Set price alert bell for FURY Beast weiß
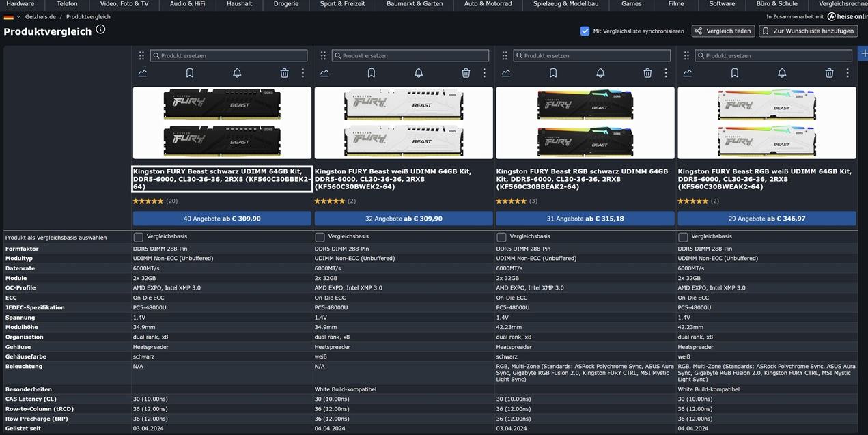This screenshot has height=435, width=868. pos(419,73)
